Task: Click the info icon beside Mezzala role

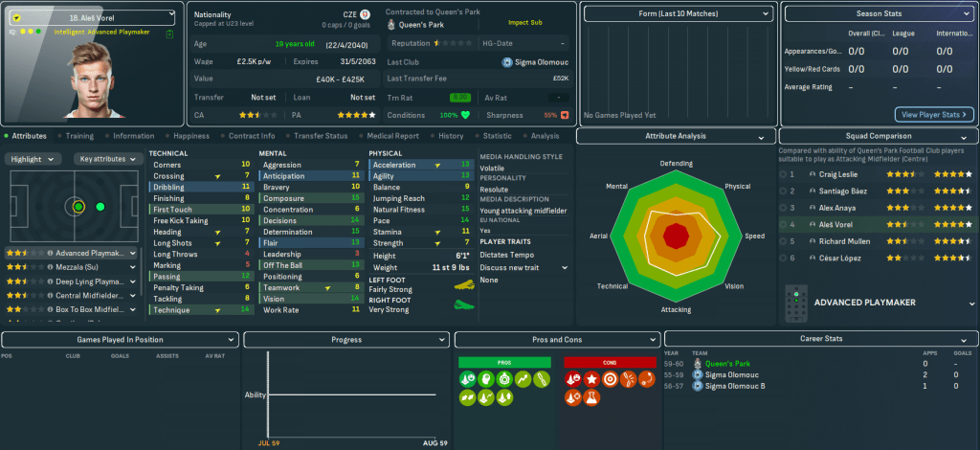Action: (49, 268)
